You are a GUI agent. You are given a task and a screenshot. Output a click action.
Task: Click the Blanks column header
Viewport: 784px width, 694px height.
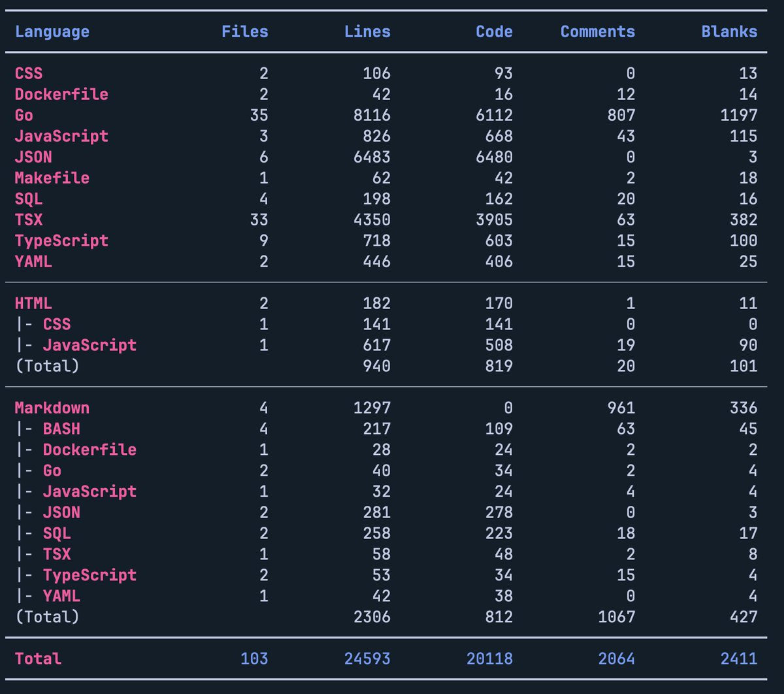coord(729,31)
